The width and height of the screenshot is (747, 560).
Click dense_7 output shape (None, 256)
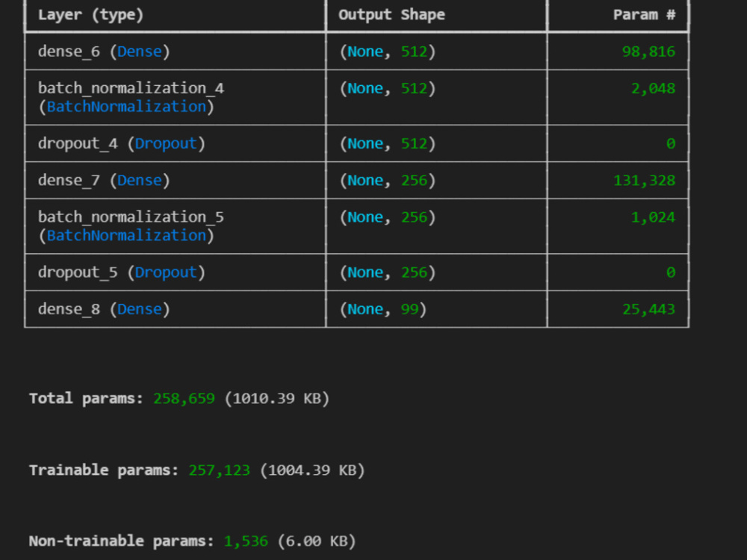click(387, 181)
